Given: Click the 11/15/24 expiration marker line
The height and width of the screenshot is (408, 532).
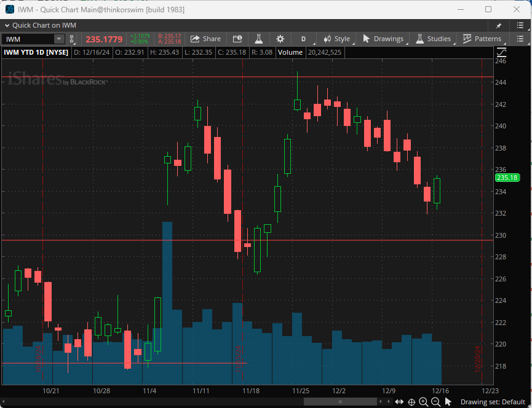Looking at the screenshot, I should 242,222.
